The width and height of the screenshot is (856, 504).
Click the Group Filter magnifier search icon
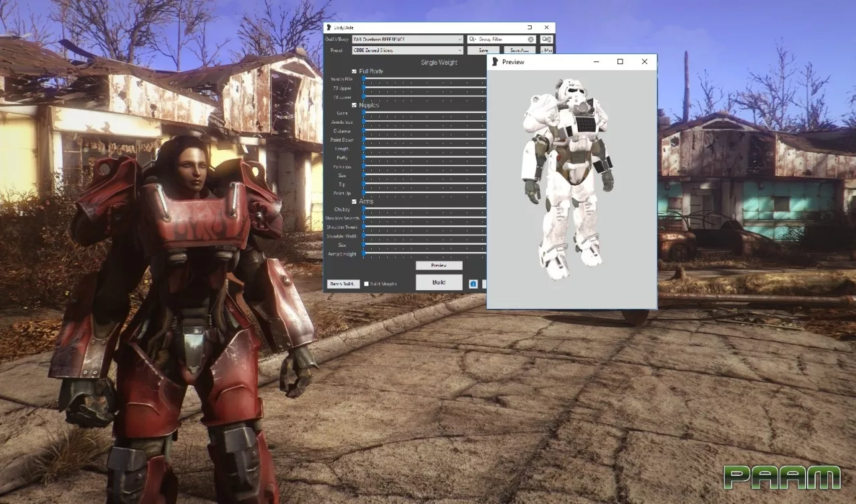472,39
